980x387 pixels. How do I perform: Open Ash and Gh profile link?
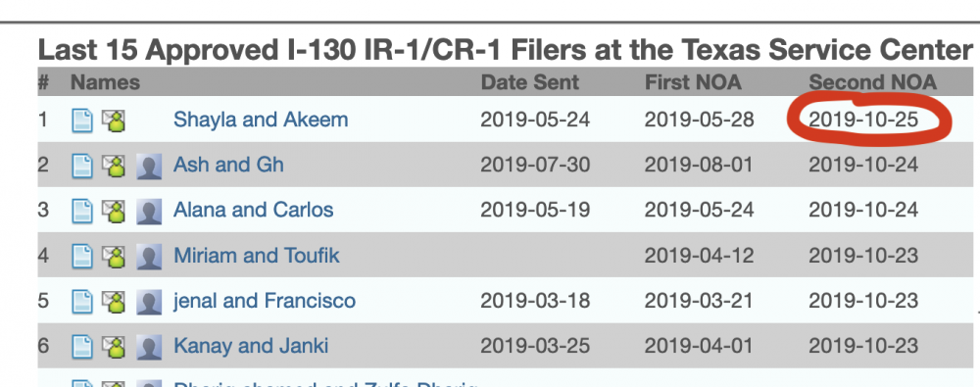coord(228,165)
